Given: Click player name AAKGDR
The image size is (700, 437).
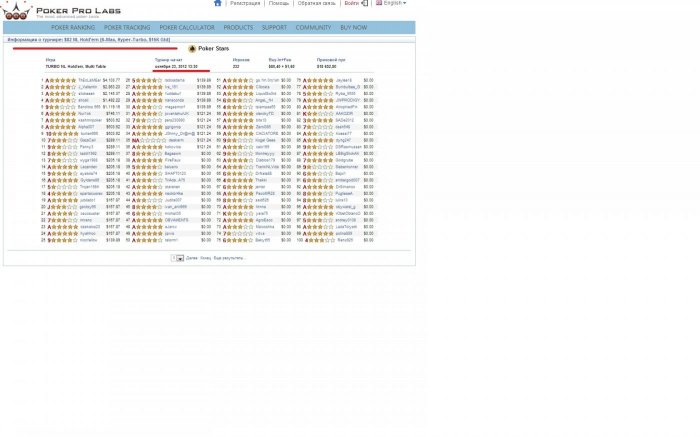Looking at the screenshot, I should [x=344, y=114].
